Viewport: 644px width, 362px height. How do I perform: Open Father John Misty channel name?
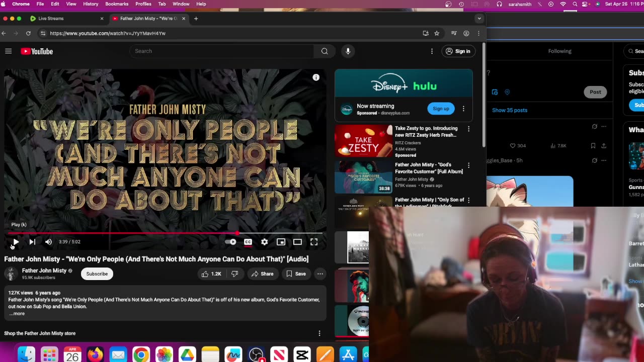(x=44, y=270)
